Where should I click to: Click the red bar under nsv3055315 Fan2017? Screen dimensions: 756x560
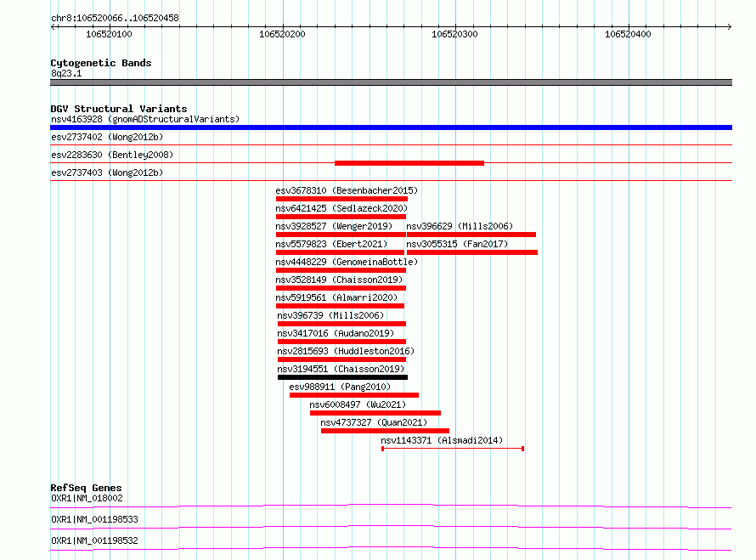click(472, 252)
